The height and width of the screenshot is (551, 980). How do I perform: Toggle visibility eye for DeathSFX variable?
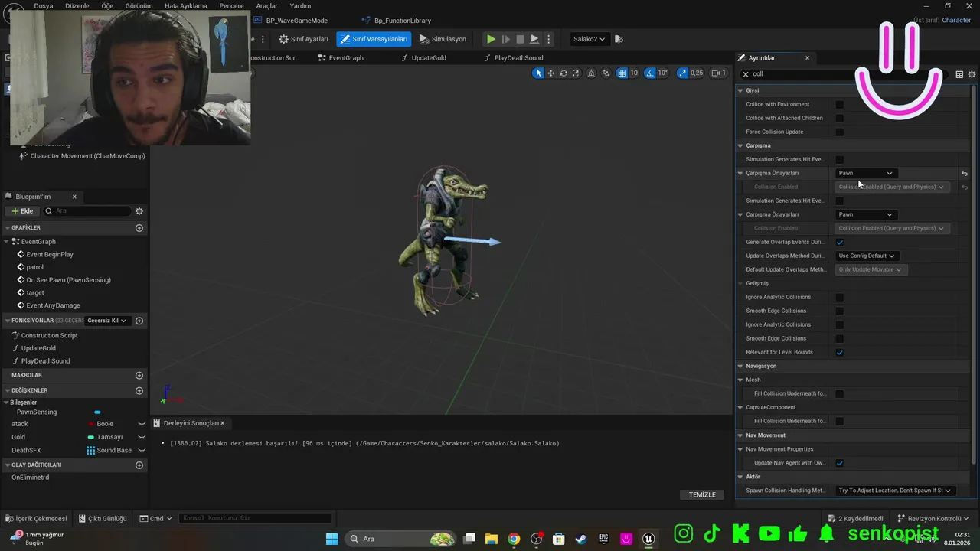coord(142,450)
